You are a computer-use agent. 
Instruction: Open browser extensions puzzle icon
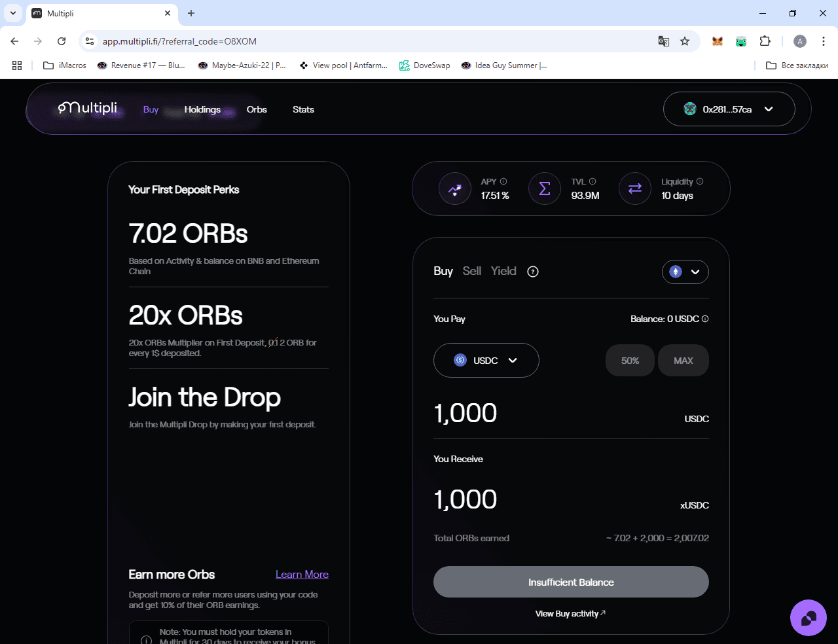tap(765, 41)
